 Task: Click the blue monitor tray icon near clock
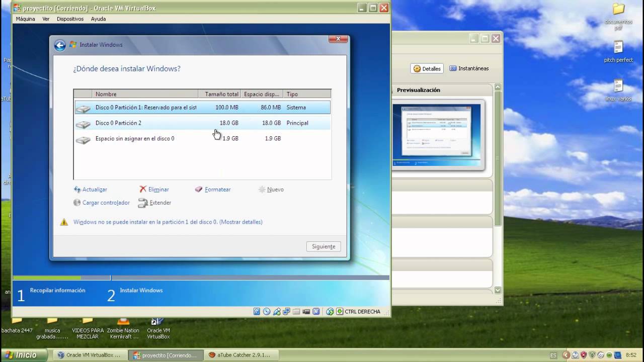click(x=618, y=355)
